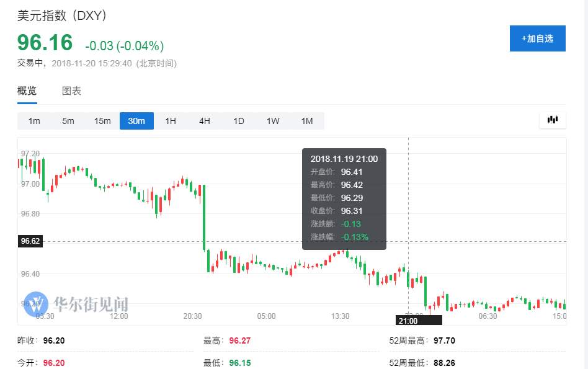588x369 pixels.
Task: Click the change value -0.03 (-0.04%)
Action: pos(125,46)
